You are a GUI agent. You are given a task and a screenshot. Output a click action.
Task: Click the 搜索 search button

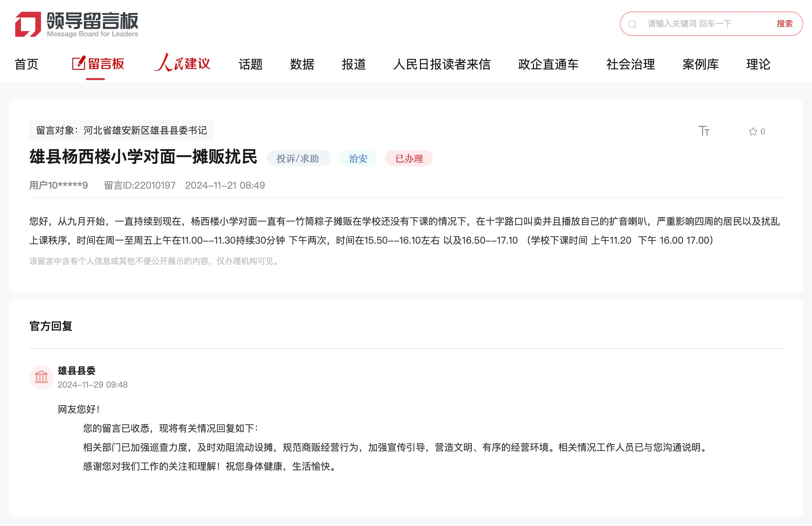785,23
